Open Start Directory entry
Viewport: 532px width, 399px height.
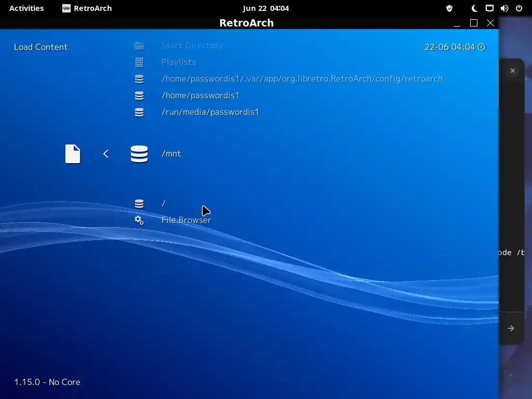pos(192,46)
